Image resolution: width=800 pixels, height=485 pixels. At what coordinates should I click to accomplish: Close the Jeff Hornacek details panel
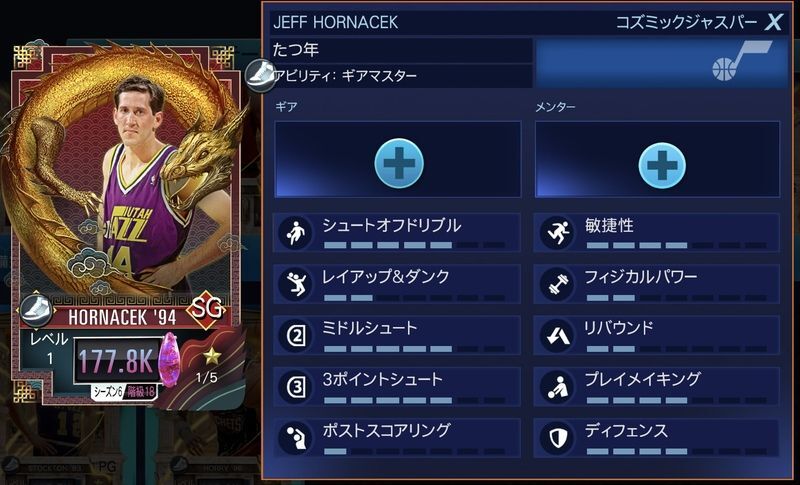pyautogui.click(x=773, y=22)
